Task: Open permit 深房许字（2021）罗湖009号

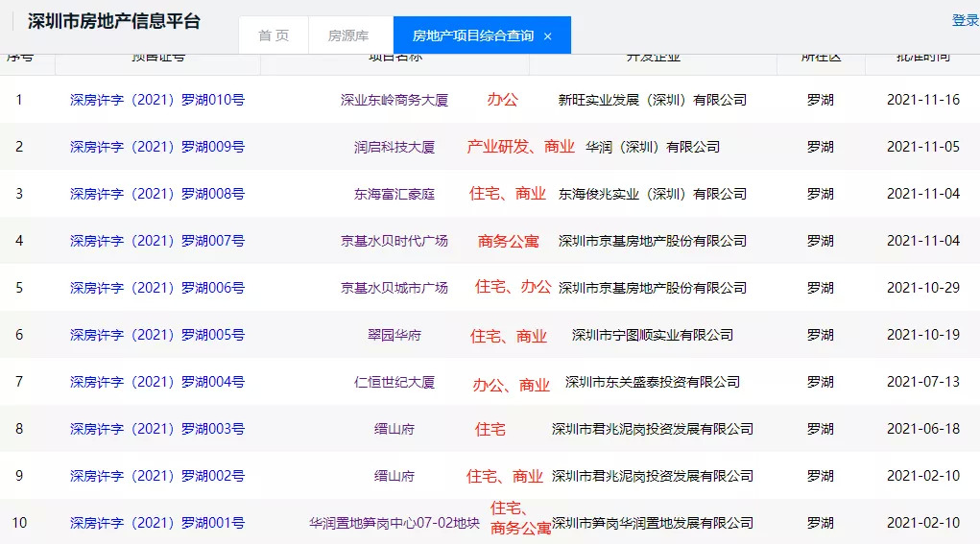Action: (x=157, y=147)
